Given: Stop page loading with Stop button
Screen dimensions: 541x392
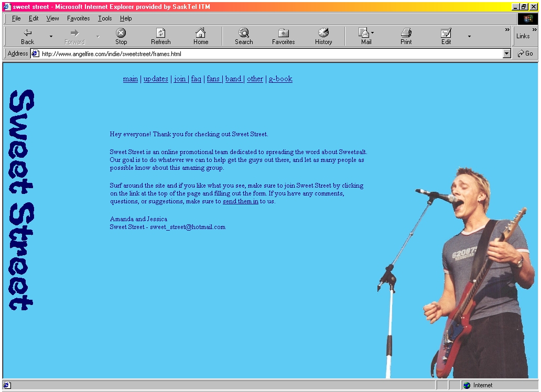Looking at the screenshot, I should (x=121, y=36).
